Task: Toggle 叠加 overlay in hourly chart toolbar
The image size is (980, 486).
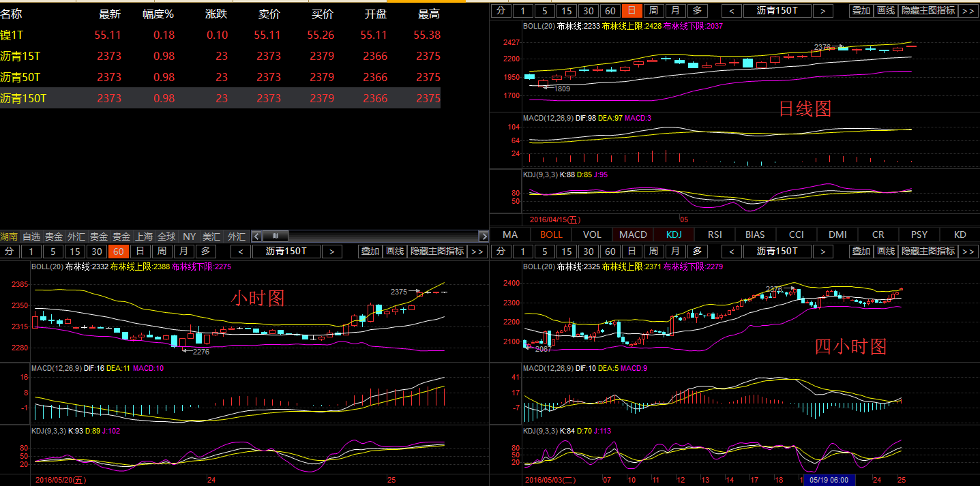Action: pyautogui.click(x=370, y=252)
